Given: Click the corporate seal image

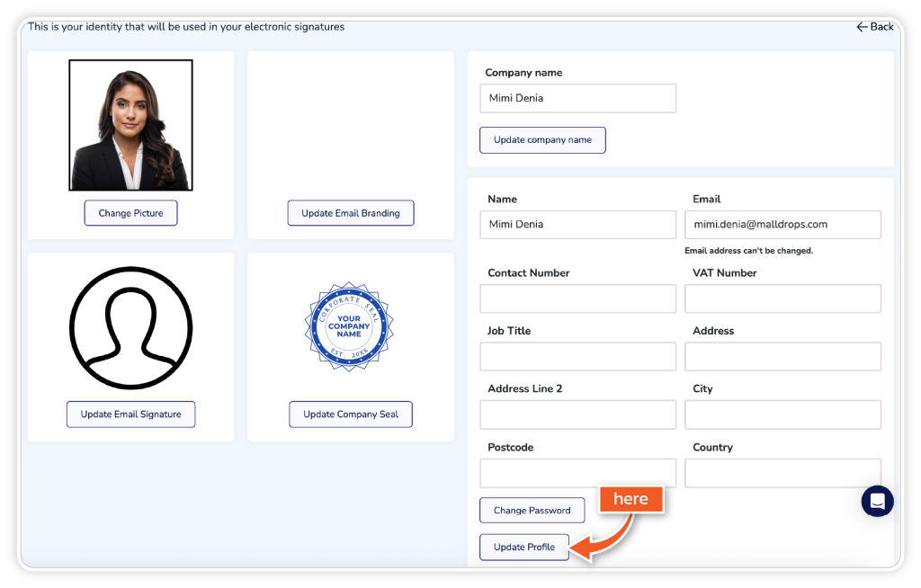Looking at the screenshot, I should coord(349,327).
